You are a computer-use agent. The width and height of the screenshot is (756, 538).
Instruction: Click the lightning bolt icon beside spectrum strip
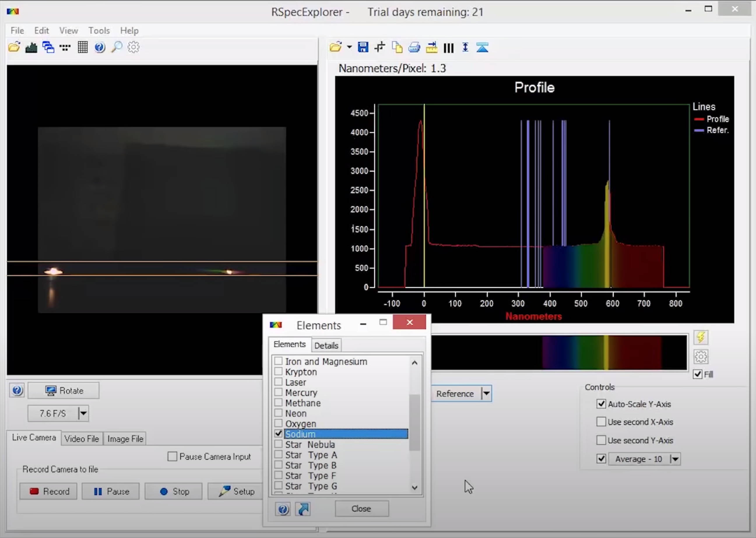click(701, 337)
